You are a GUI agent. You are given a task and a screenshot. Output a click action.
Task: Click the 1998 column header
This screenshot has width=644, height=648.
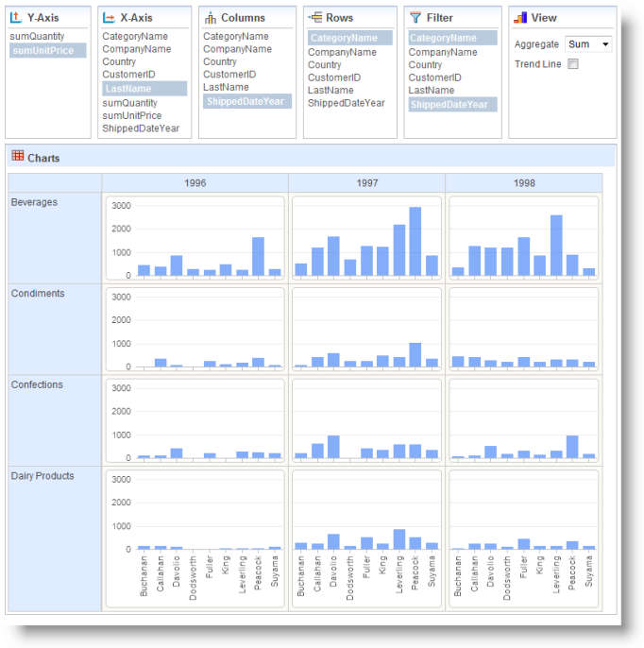524,183
